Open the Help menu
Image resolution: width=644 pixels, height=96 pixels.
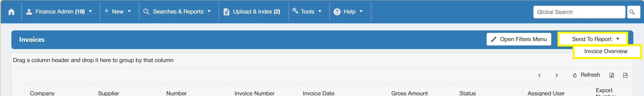point(348,12)
